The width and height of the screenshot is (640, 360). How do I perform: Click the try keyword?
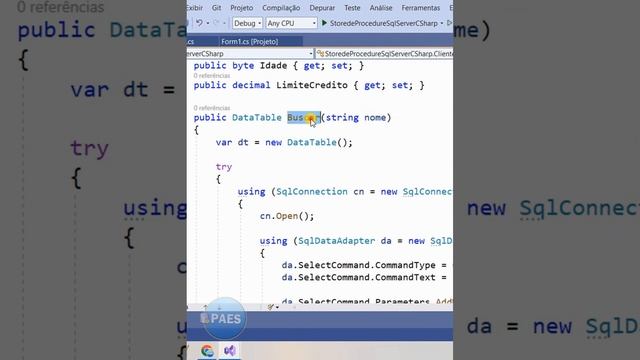tap(224, 167)
